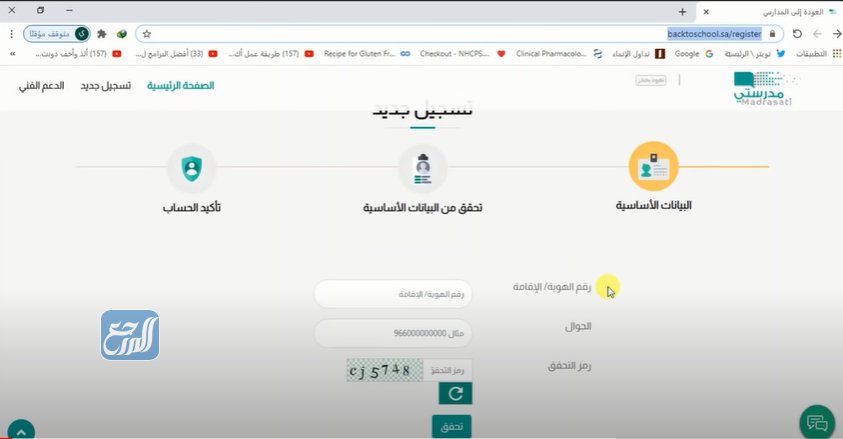The height and width of the screenshot is (439, 843).
Task: Open ألذ وأخف دونت YouTube bookmark
Action: tap(78, 54)
